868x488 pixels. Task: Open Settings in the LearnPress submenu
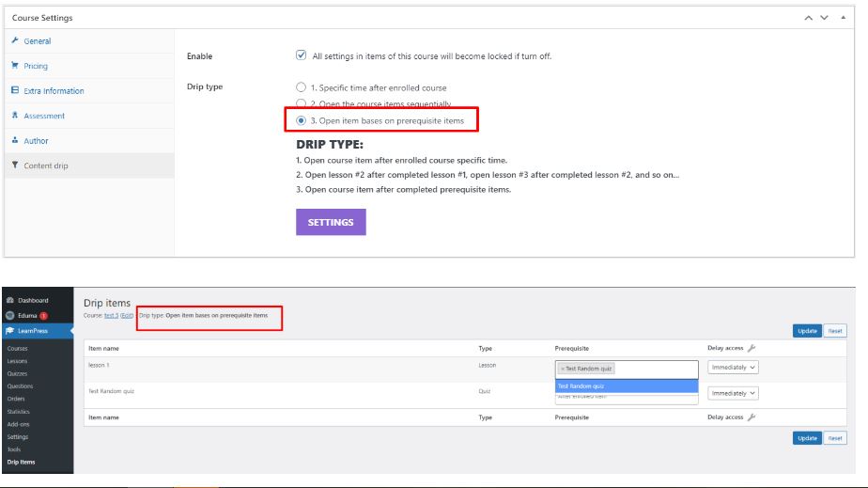(x=17, y=437)
